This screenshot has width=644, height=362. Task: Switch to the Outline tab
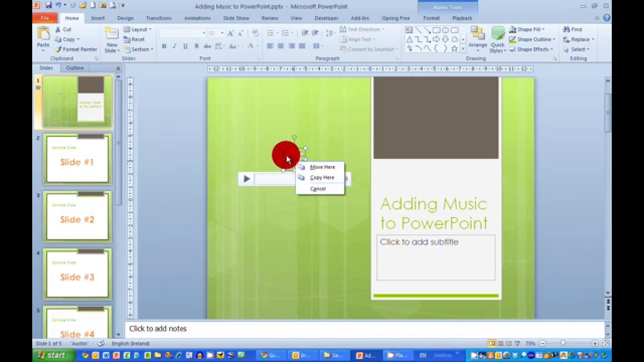coord(73,67)
